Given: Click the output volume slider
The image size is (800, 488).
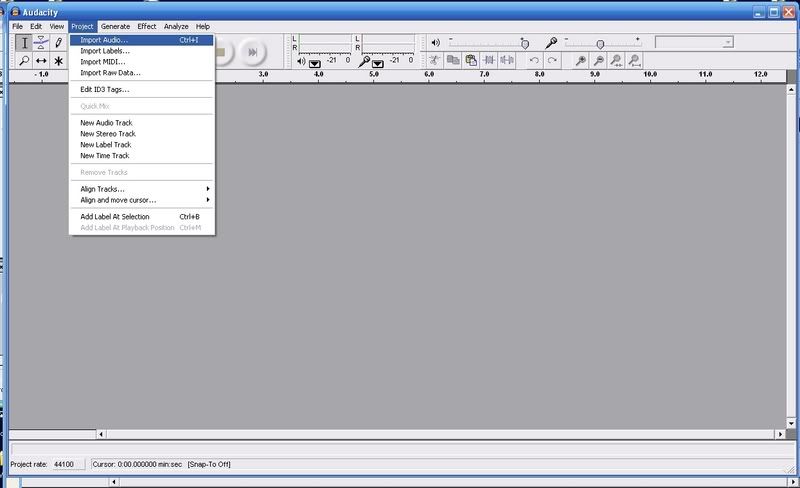Looking at the screenshot, I should [525, 42].
